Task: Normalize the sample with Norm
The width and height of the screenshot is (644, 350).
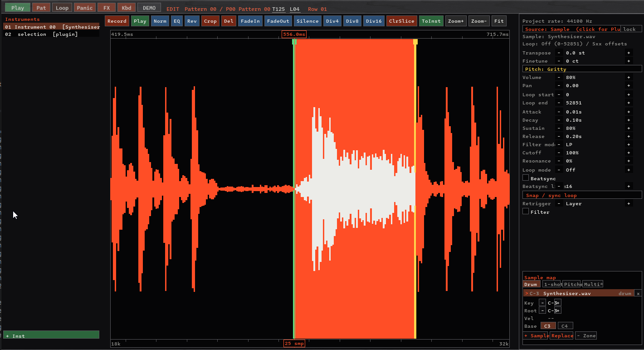Action: (x=160, y=21)
